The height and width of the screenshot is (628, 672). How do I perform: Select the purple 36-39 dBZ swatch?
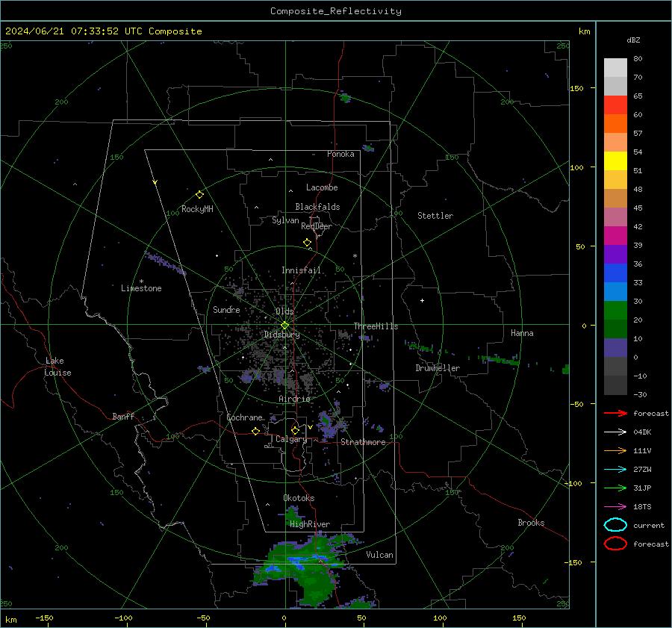click(x=615, y=255)
